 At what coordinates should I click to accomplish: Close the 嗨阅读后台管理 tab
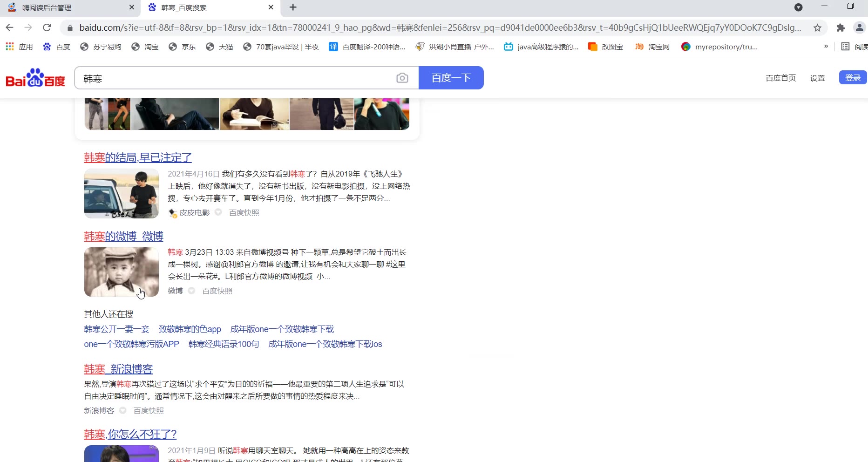click(x=132, y=7)
